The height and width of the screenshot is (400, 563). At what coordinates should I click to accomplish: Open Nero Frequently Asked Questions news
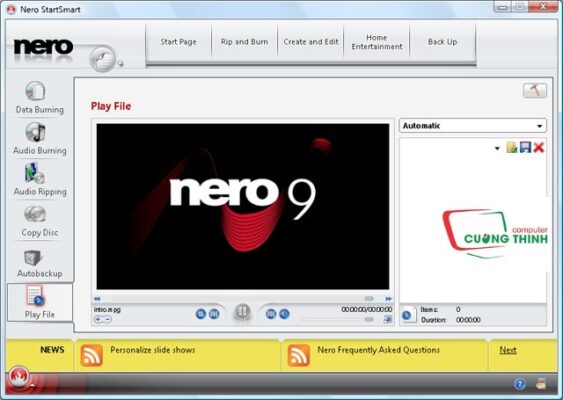coord(378,350)
